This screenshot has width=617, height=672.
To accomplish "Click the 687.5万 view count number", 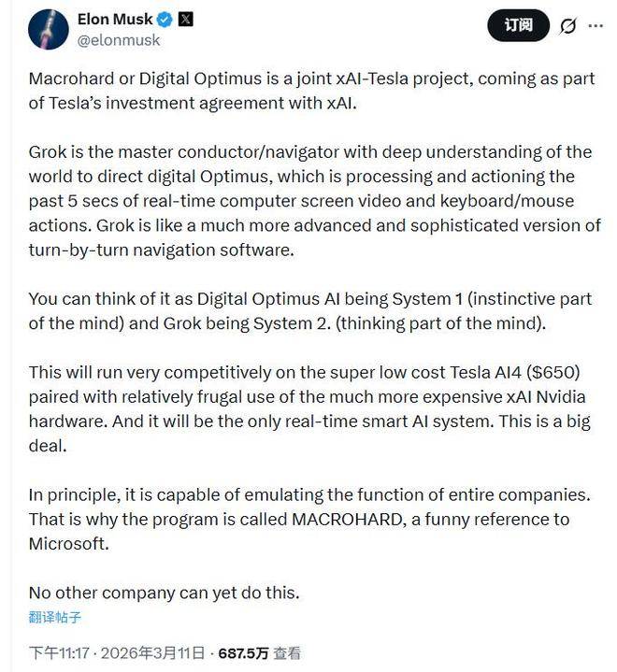I will tap(244, 653).
